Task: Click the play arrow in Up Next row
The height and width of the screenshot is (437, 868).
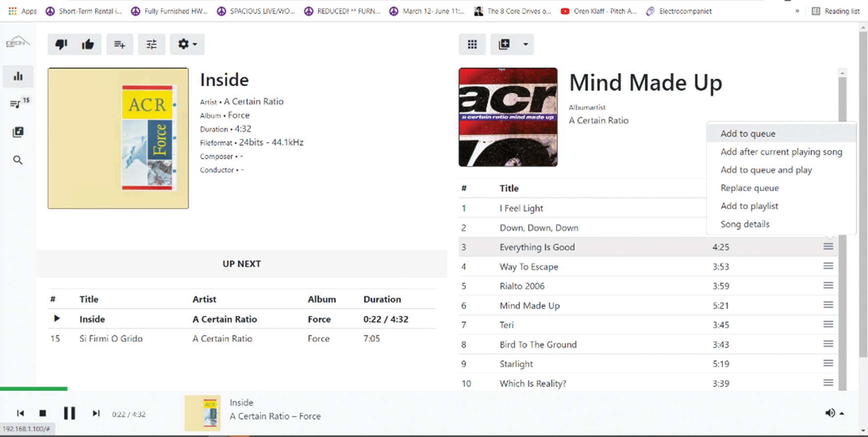Action: pyautogui.click(x=57, y=318)
